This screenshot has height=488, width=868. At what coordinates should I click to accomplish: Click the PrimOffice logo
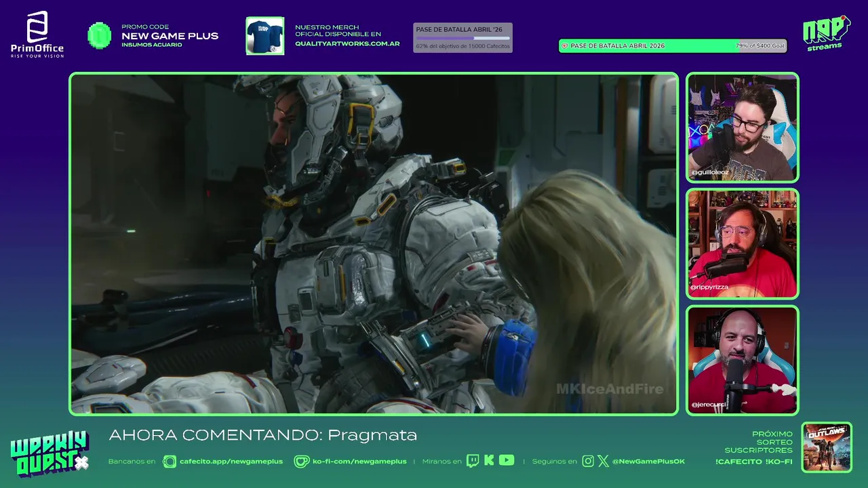(x=37, y=35)
